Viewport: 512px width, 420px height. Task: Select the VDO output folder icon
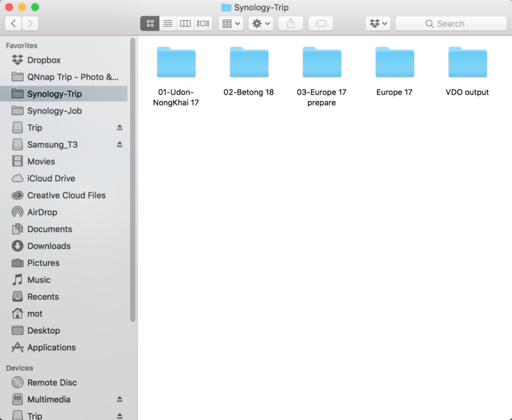tap(467, 62)
